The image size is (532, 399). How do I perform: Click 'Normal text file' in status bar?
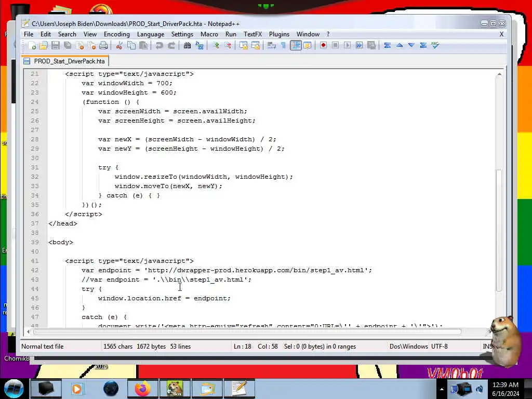coord(43,347)
